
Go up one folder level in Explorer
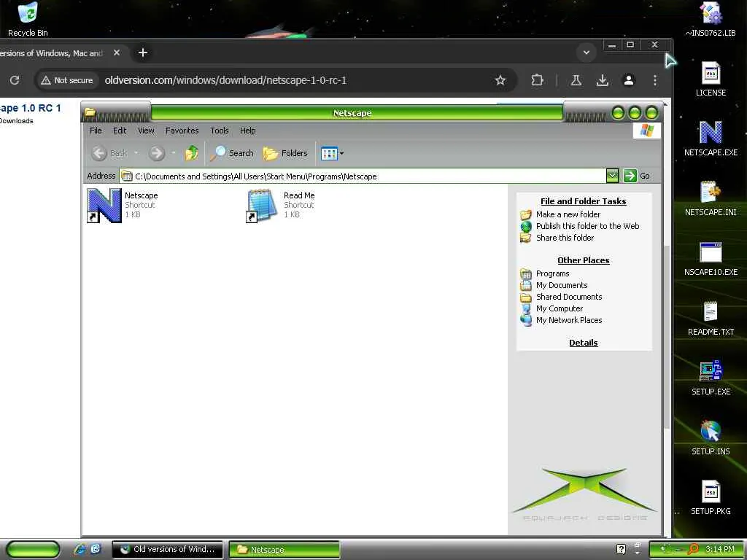pyautogui.click(x=192, y=153)
